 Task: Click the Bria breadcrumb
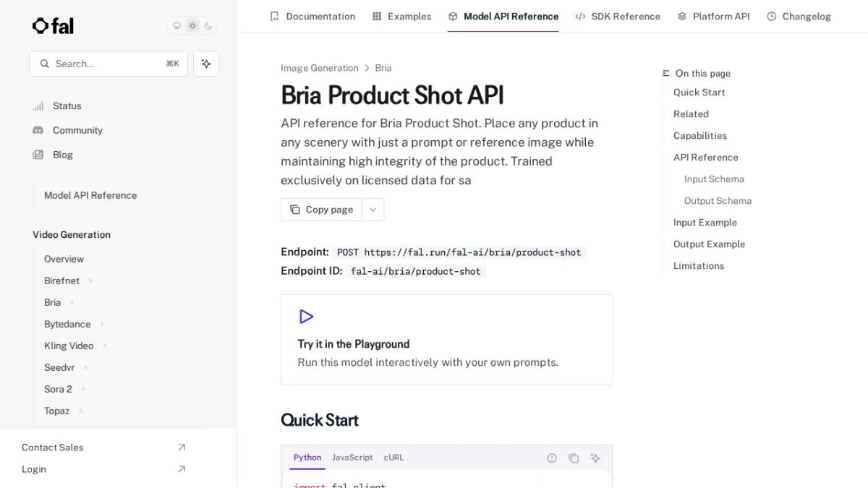[383, 68]
